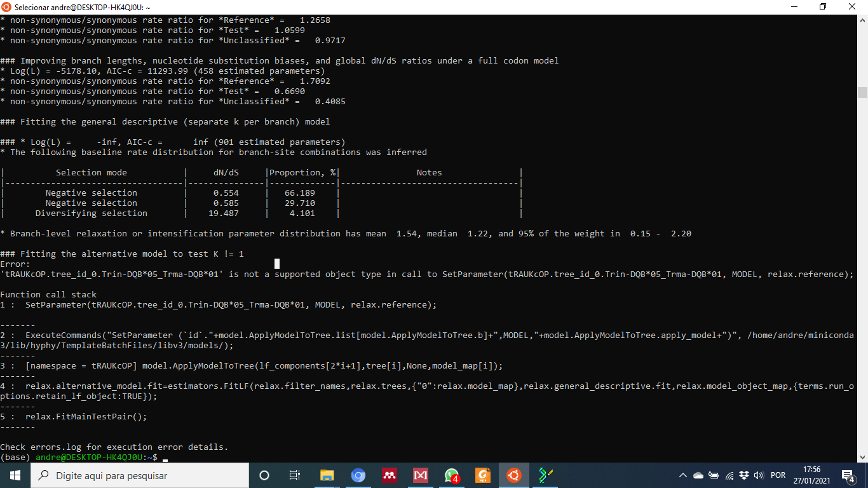The width and height of the screenshot is (868, 488).
Task: Open the terminal window menu via Ubuntu icon
Action: pos(6,7)
